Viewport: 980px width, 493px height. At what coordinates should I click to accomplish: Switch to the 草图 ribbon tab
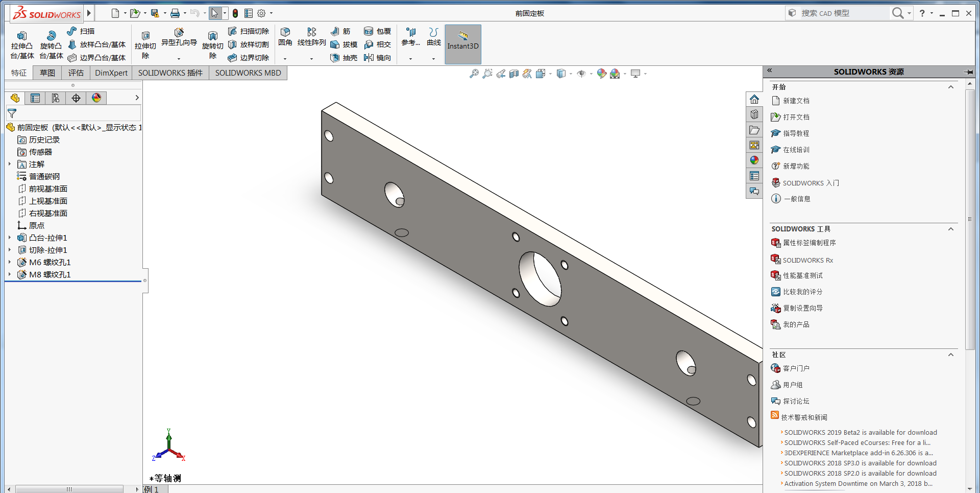coord(47,73)
